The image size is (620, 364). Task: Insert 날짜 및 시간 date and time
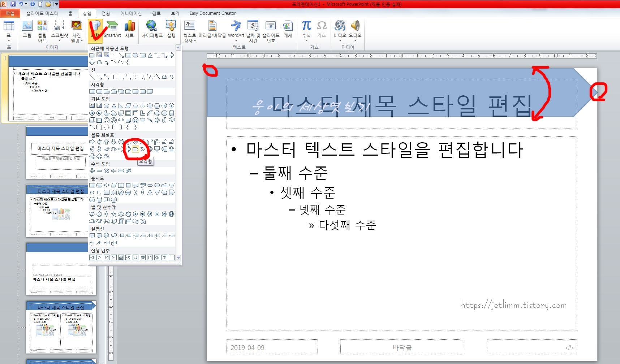coord(253,31)
